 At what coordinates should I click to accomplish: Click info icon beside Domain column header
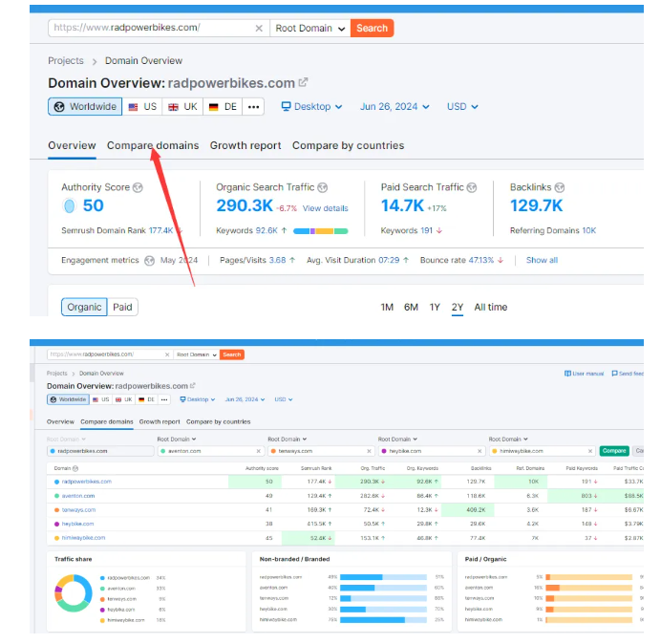(75, 468)
